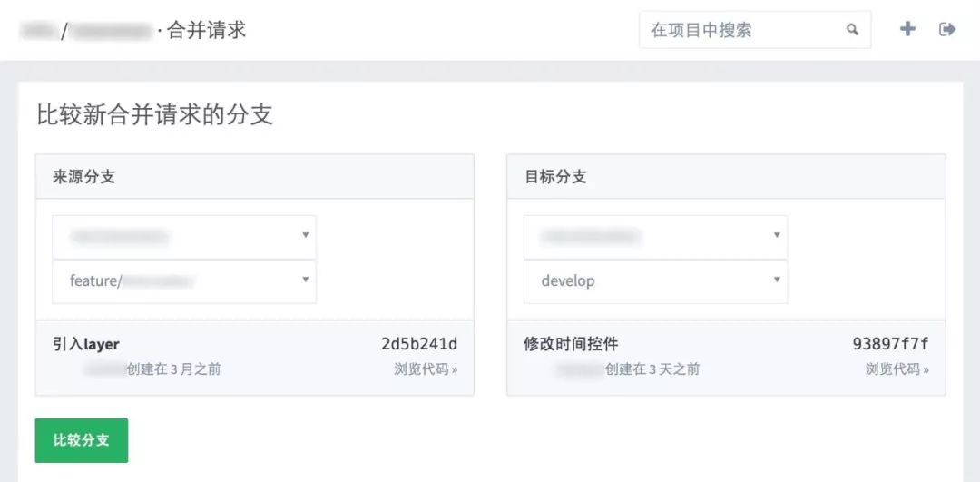The width and height of the screenshot is (980, 482).
Task: Click commit hash 93897f7f
Action: point(890,344)
